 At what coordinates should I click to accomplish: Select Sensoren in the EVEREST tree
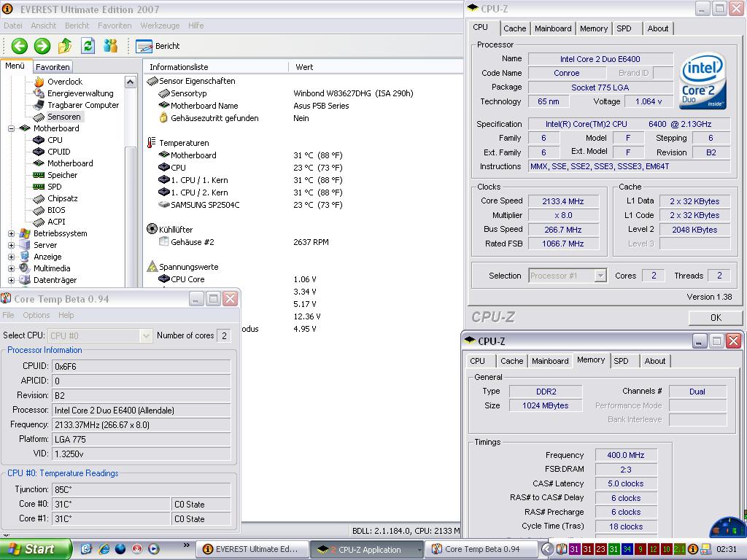(64, 117)
